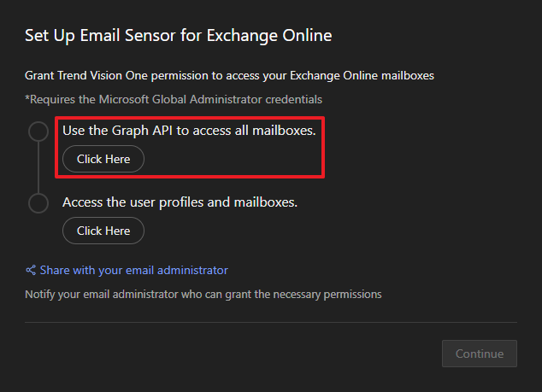Click the Set Up Email Sensor heading
Image resolution: width=542 pixels, height=392 pixels.
[178, 35]
